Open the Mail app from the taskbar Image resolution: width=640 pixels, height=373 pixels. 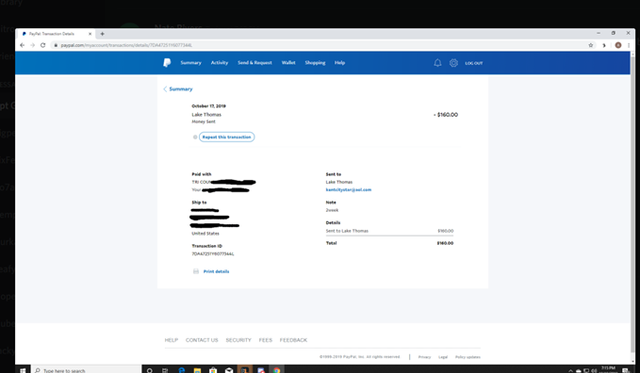point(229,370)
